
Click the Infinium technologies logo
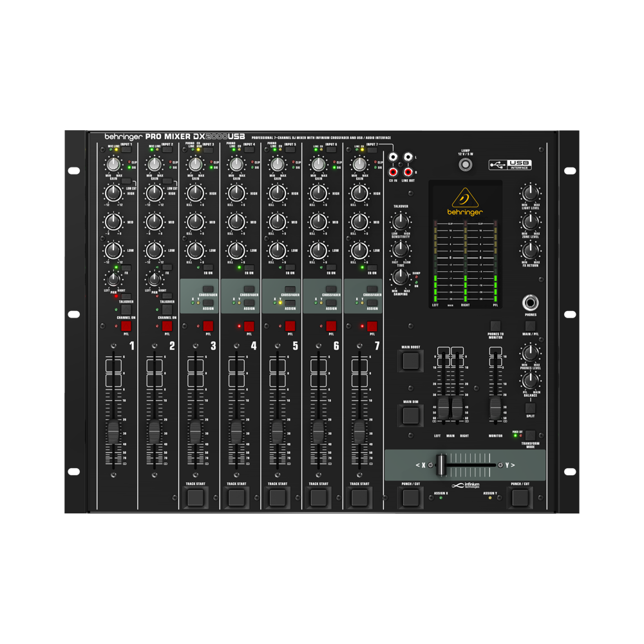pyautogui.click(x=466, y=486)
